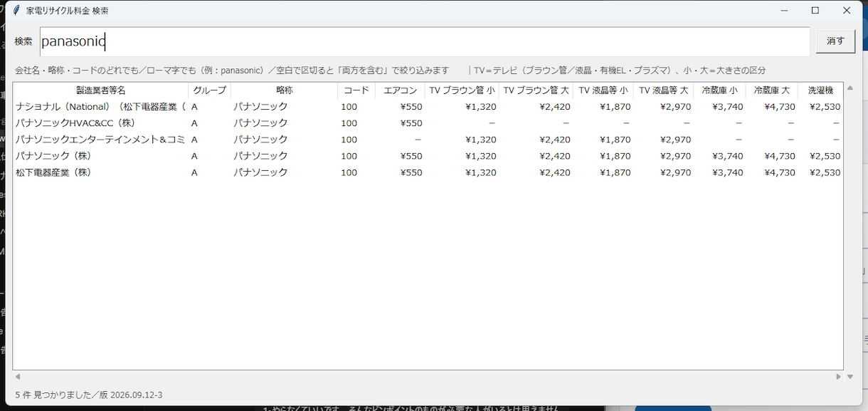Select the パナソニックHVAC&CC（株） row
Viewport: 868px width, 411px height.
pos(428,123)
